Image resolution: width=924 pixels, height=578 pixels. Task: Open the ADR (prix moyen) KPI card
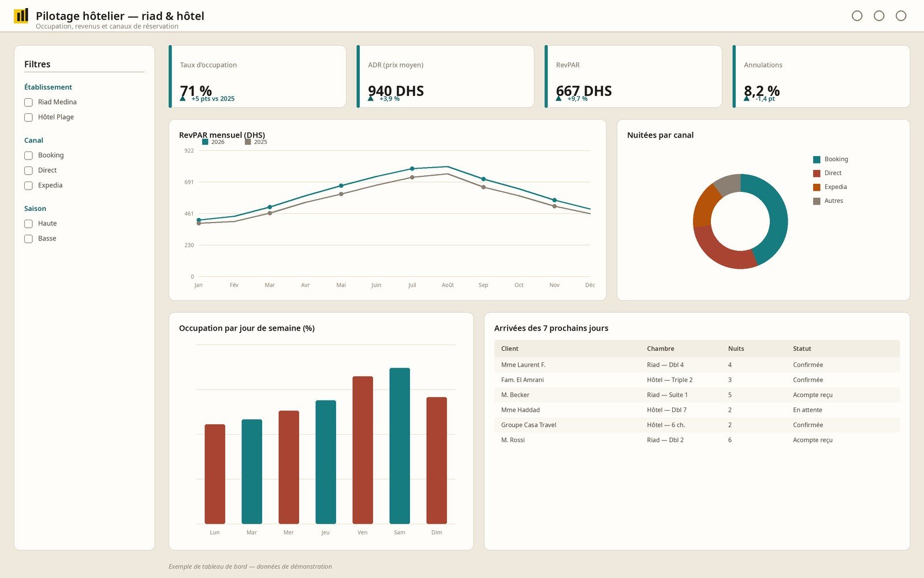[x=445, y=76]
